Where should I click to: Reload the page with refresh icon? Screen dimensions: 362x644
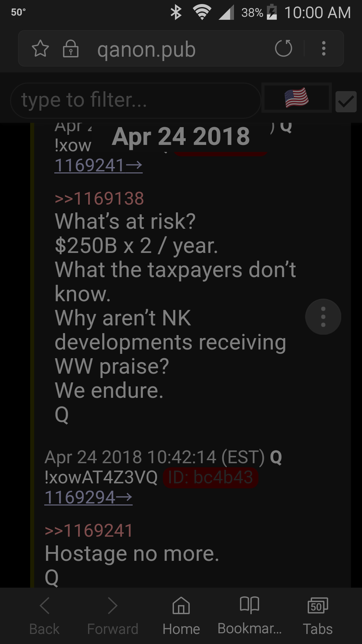[284, 48]
